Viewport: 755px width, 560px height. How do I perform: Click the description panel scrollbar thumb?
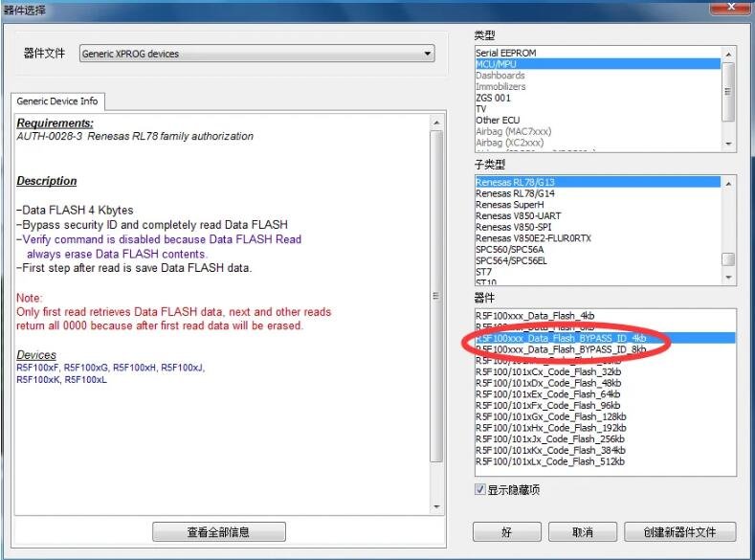[x=437, y=297]
